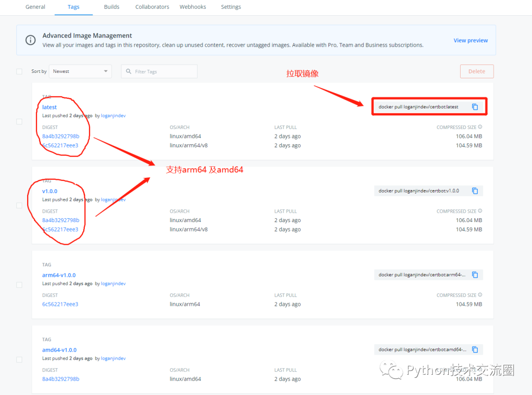532x395 pixels.
Task: Check the select-all checkbox beside Sort by
Action: click(19, 71)
